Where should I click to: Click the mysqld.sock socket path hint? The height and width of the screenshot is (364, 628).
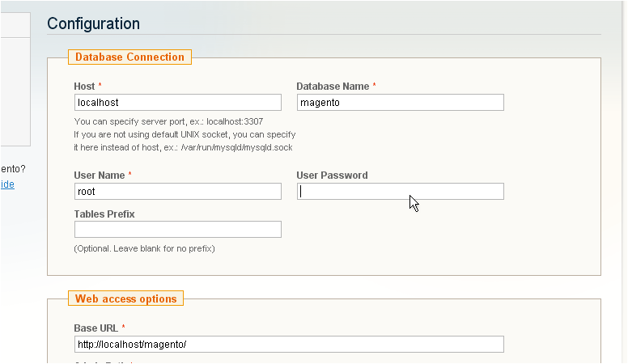click(183, 147)
